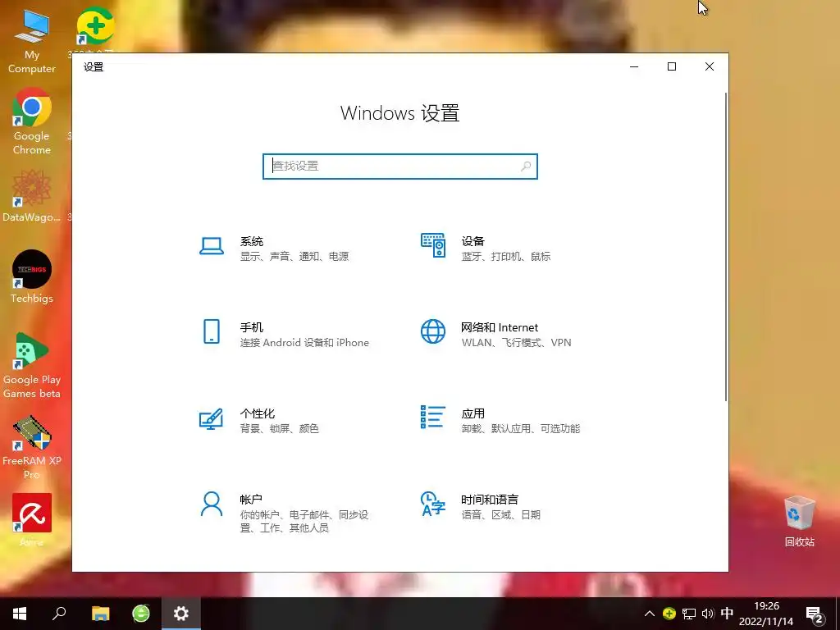Open Accounts person icon
Image resolution: width=840 pixels, height=630 pixels.
[x=212, y=504]
